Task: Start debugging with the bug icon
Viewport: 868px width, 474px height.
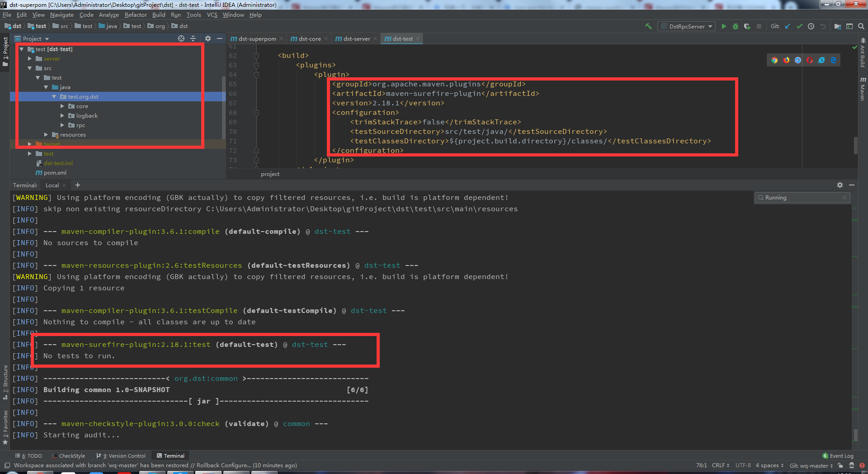Action: 735,26
